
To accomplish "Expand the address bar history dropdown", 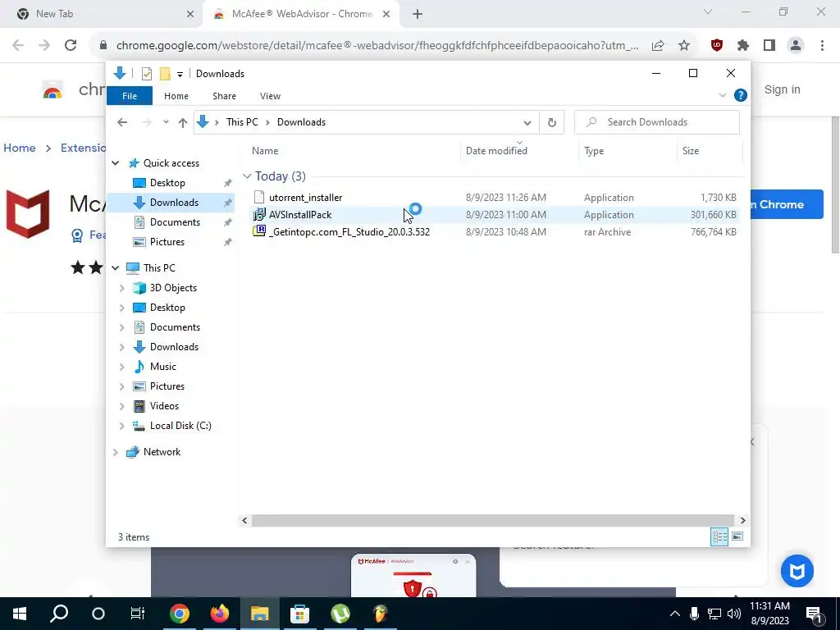I will 527,123.
